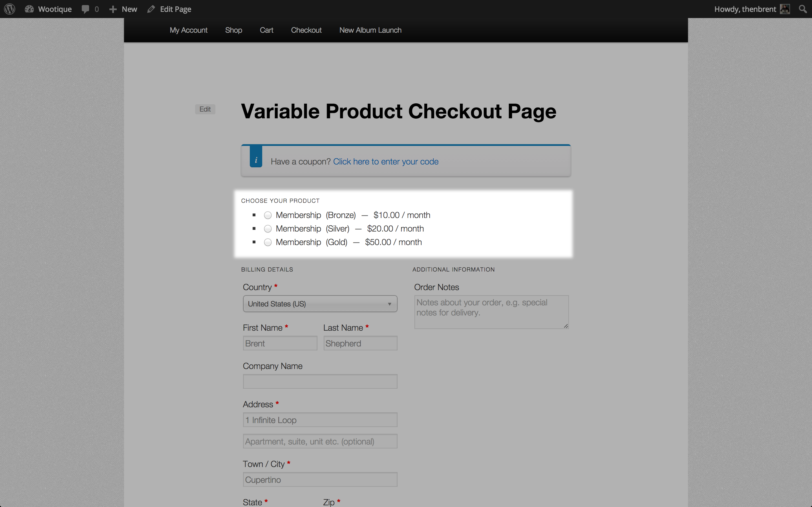Click the Town / City input field
This screenshot has width=812, height=507.
pos(320,479)
